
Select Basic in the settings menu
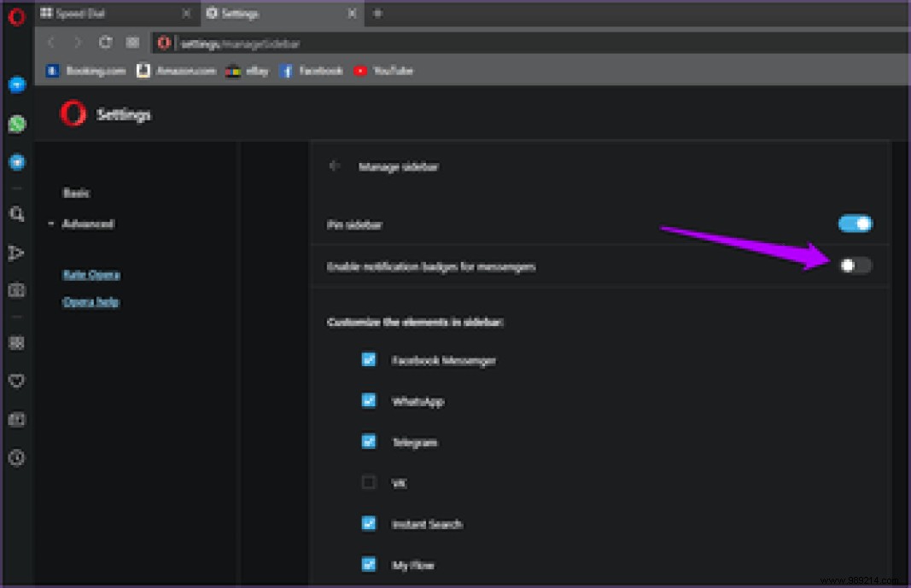pyautogui.click(x=77, y=193)
